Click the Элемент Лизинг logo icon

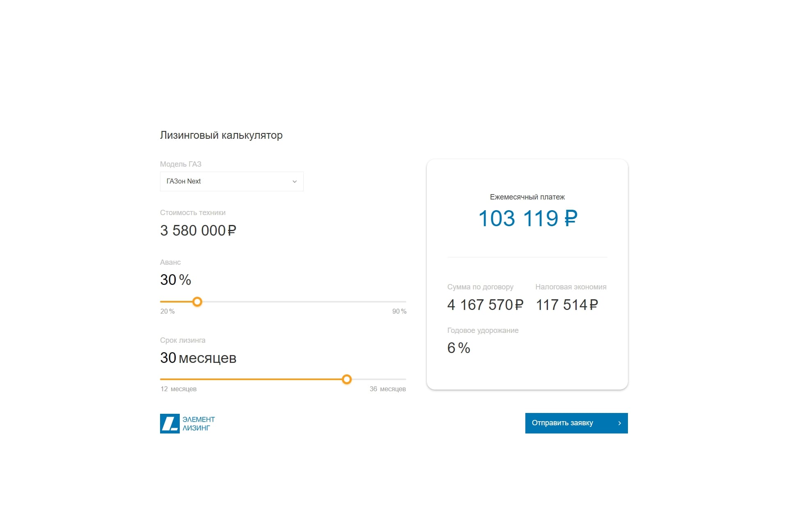coord(170,423)
